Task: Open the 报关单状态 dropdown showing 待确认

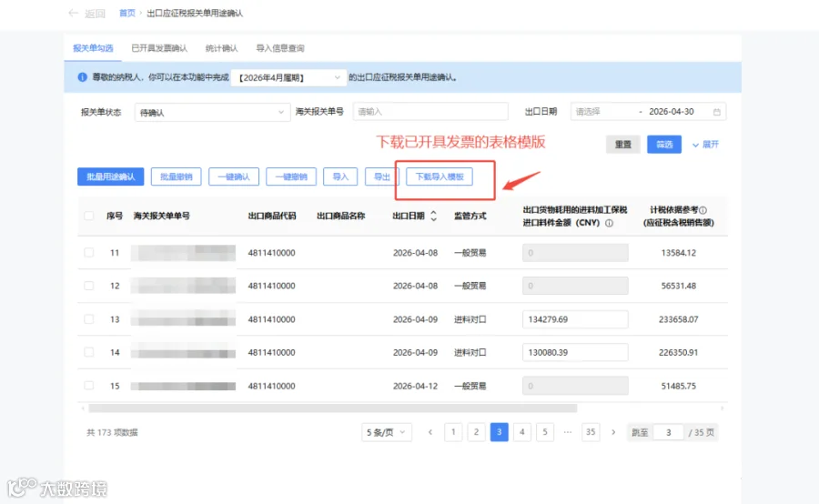Action: pos(212,112)
